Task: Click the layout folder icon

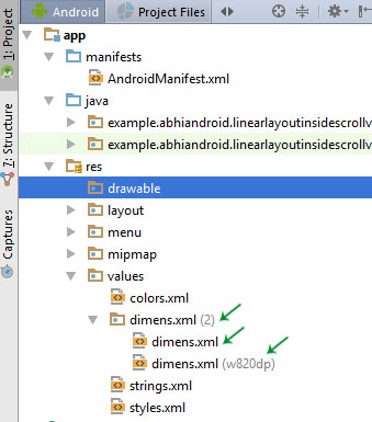Action: click(x=95, y=210)
